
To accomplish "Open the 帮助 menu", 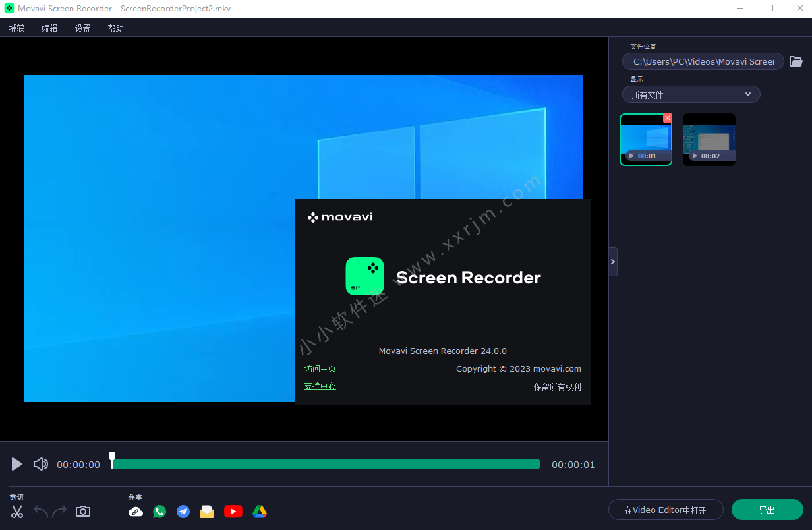I will [115, 28].
